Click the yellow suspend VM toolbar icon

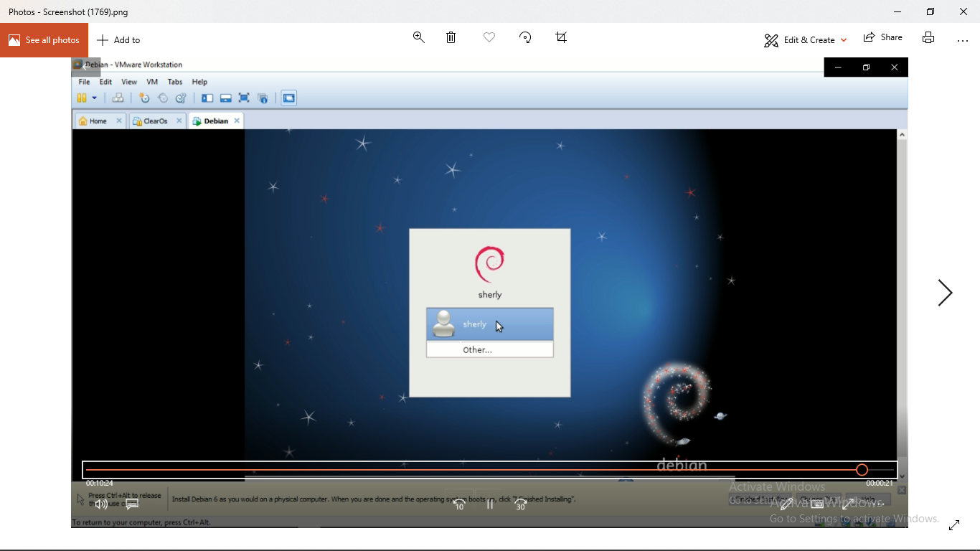coord(82,98)
